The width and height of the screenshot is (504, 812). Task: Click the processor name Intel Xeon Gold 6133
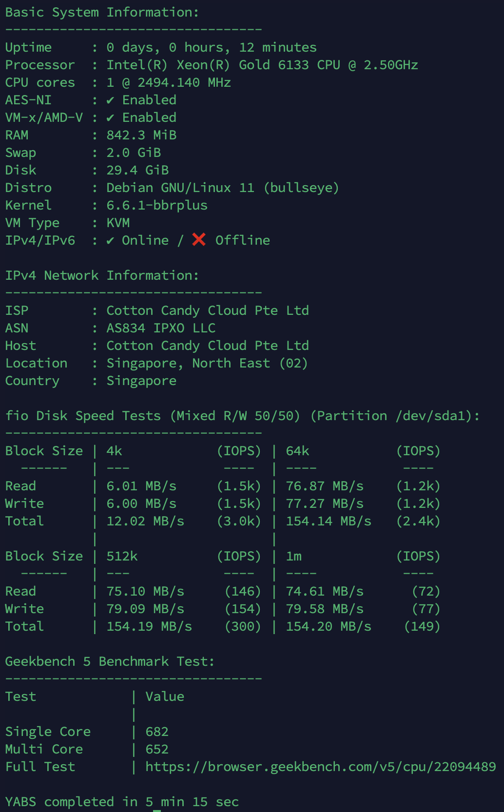(262, 65)
